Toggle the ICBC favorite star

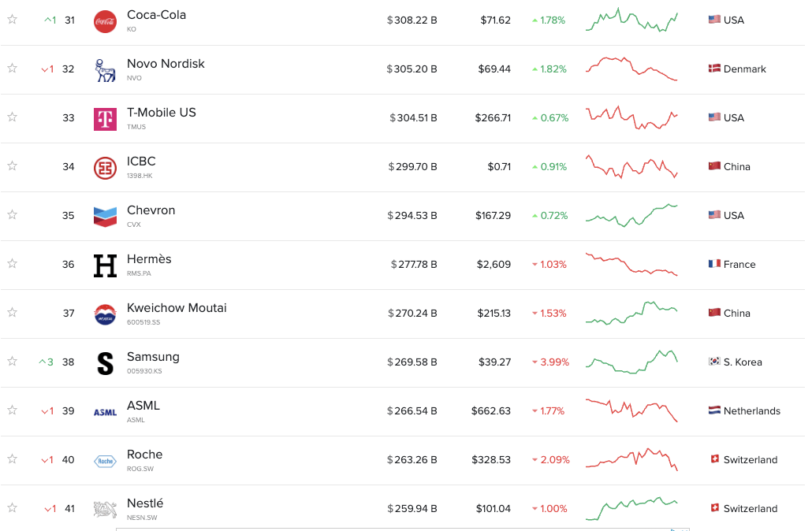point(13,166)
